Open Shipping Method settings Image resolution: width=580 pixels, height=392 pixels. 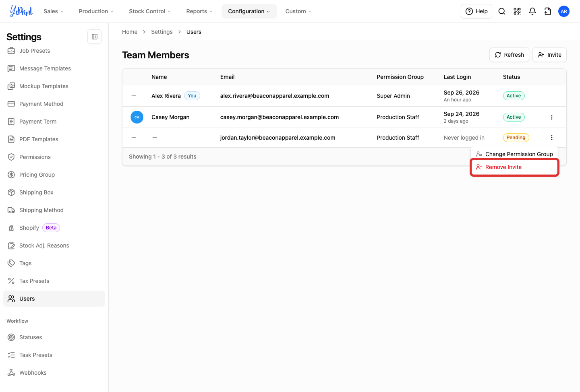(x=54, y=210)
